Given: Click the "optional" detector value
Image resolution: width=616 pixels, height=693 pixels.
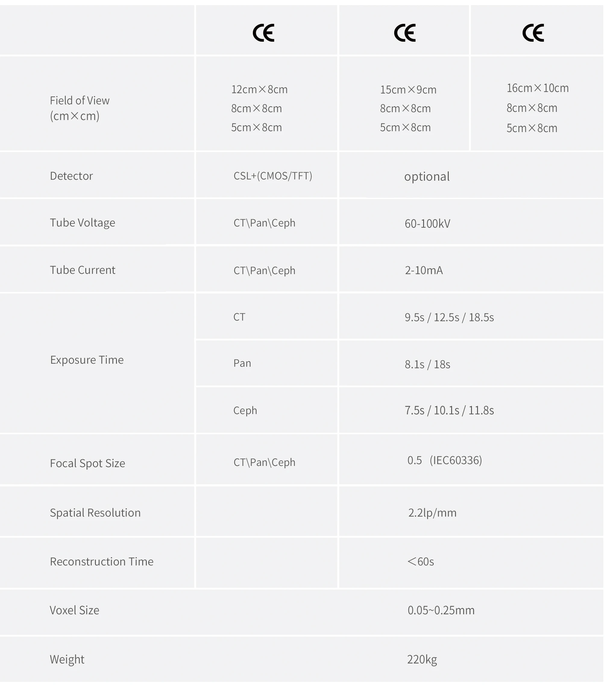Looking at the screenshot, I should [x=427, y=176].
